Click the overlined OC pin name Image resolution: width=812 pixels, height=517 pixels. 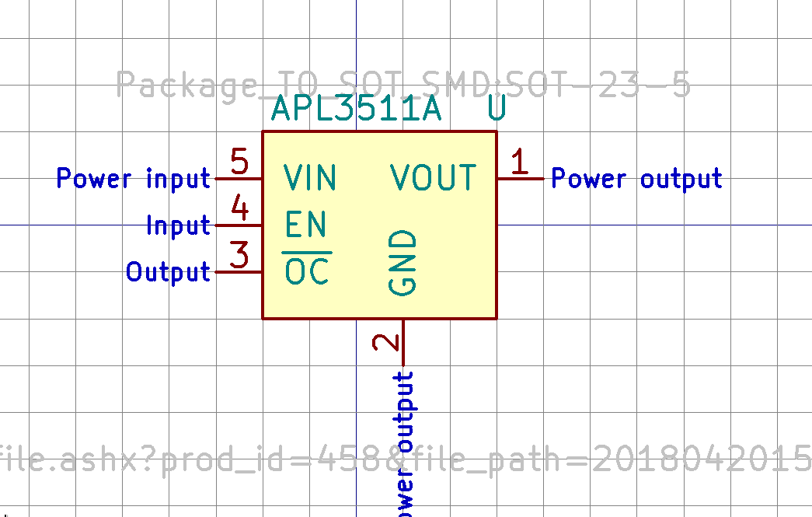click(307, 271)
